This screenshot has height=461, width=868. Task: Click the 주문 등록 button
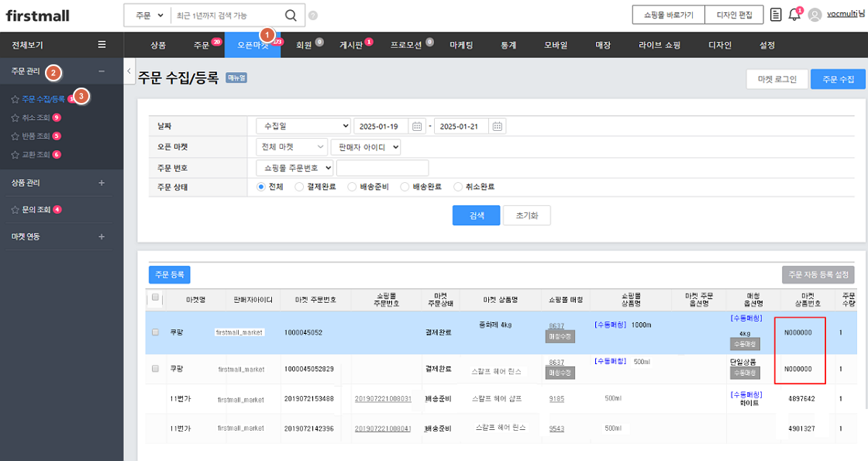click(170, 274)
